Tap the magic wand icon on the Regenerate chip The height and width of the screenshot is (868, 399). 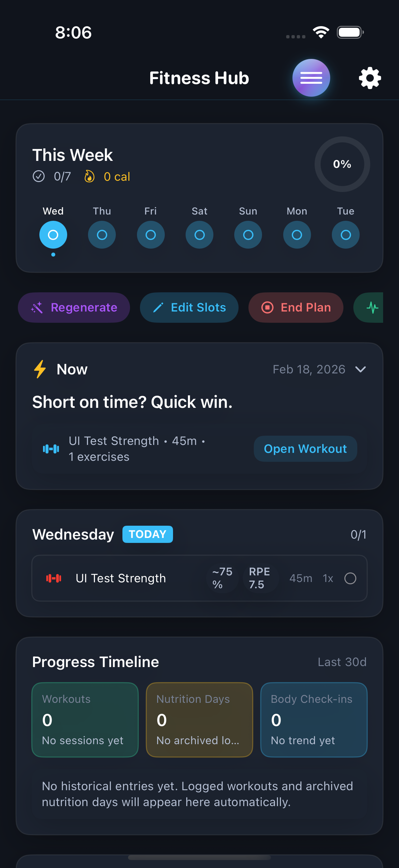(x=36, y=307)
